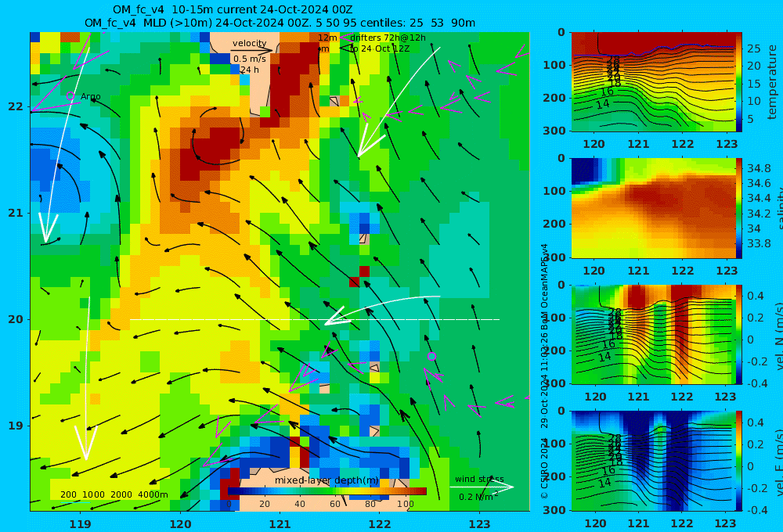783x532 pixels.
Task: Select the unlabelled magenta circle east of 122
Action: (x=432, y=356)
